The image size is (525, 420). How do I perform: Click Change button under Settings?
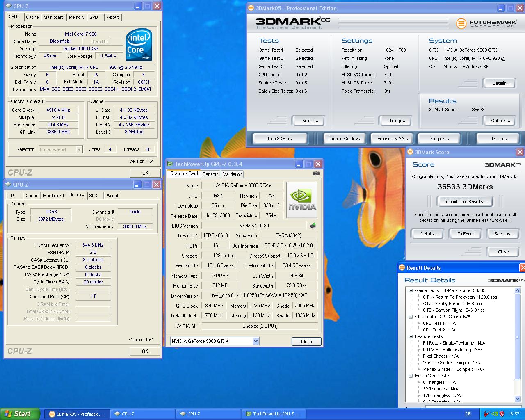point(397,121)
